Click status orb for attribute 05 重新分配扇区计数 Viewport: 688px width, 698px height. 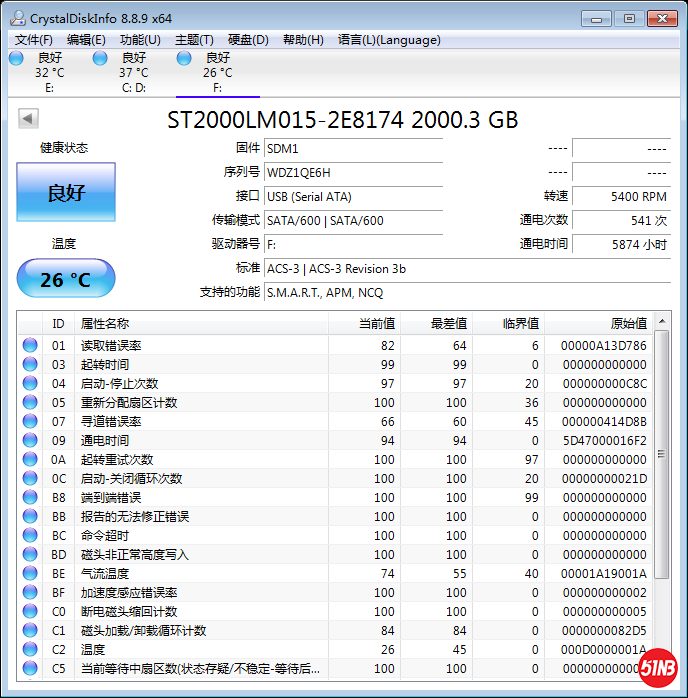[30, 402]
